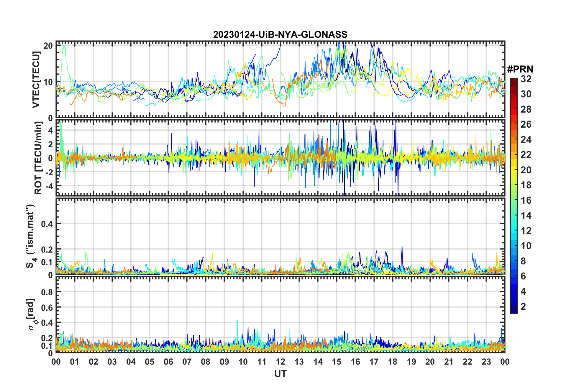
Task: Click the PRN colorbar
Action: [x=514, y=196]
